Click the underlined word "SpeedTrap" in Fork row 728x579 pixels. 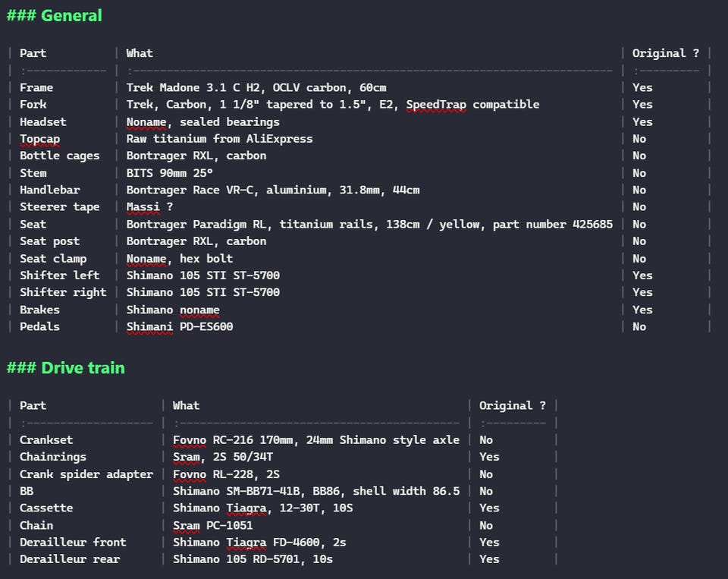436,105
